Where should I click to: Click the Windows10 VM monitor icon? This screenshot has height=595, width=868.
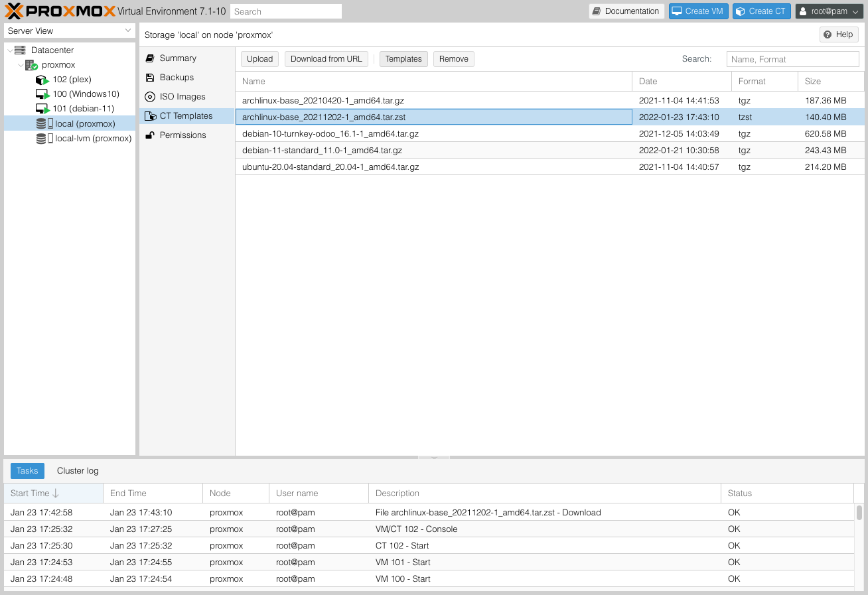point(42,94)
